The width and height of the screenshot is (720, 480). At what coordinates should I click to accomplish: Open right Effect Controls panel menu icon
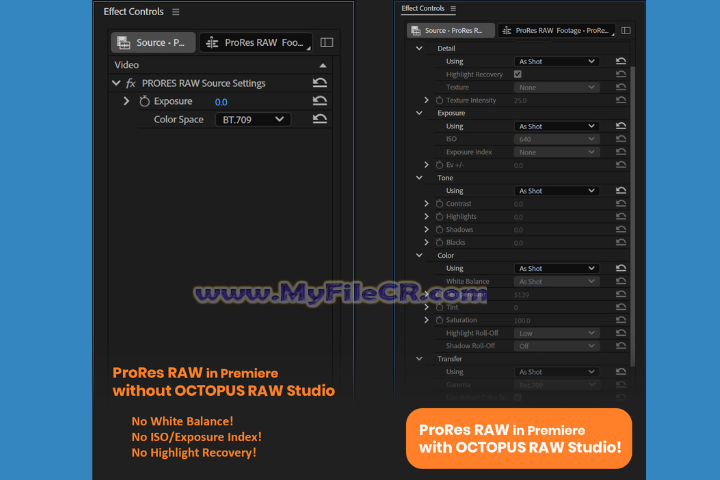[x=453, y=8]
